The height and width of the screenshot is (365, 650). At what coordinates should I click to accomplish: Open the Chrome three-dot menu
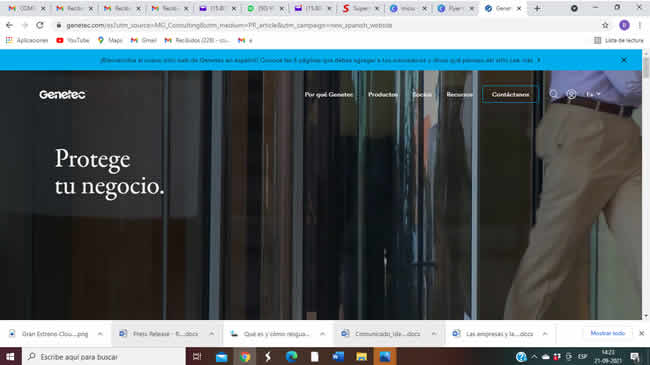640,25
